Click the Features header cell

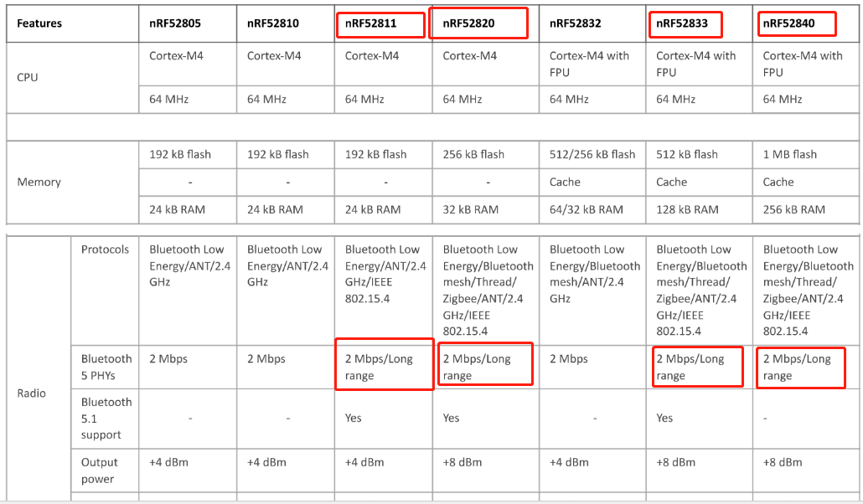point(39,23)
